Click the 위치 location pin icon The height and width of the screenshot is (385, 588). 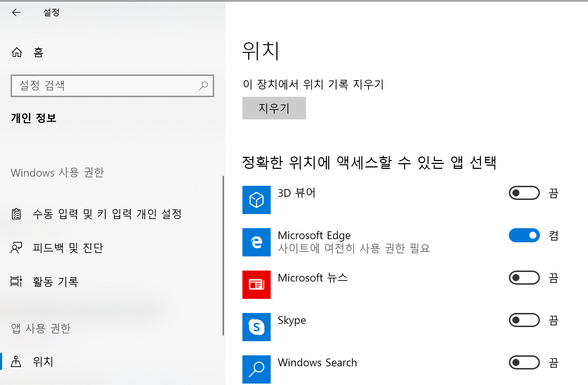(16, 361)
